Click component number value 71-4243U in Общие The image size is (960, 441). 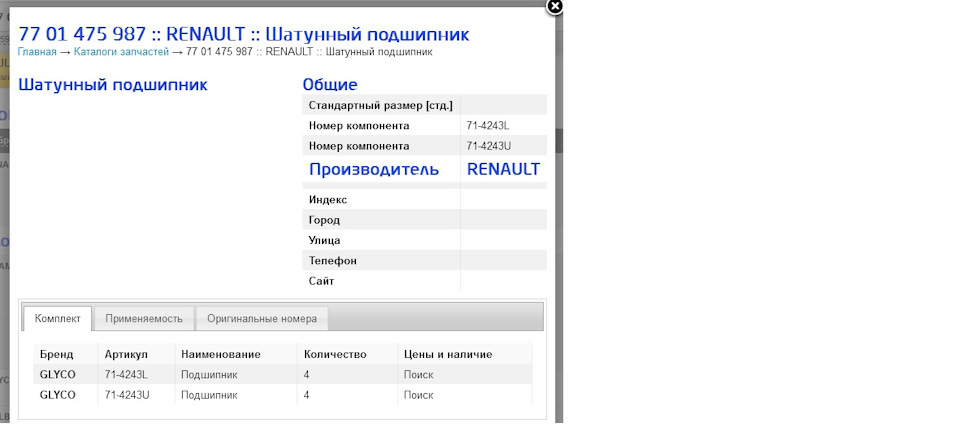coord(489,146)
